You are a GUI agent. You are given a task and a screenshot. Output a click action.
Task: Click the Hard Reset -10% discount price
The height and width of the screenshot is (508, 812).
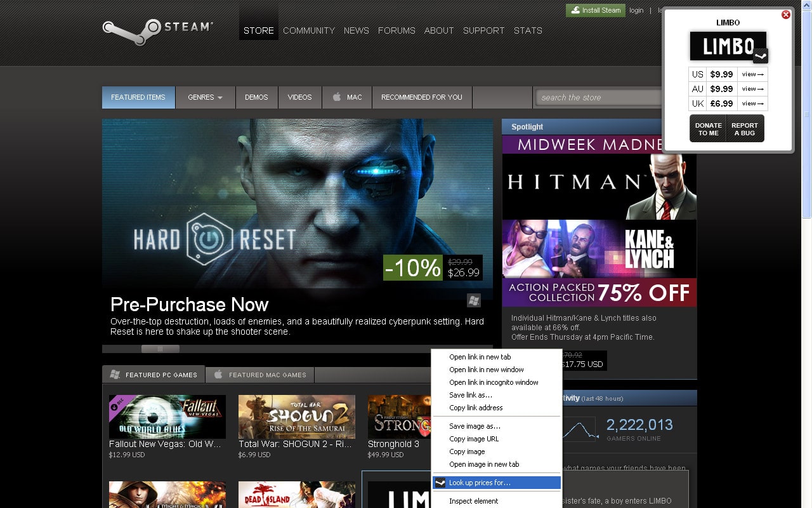433,267
